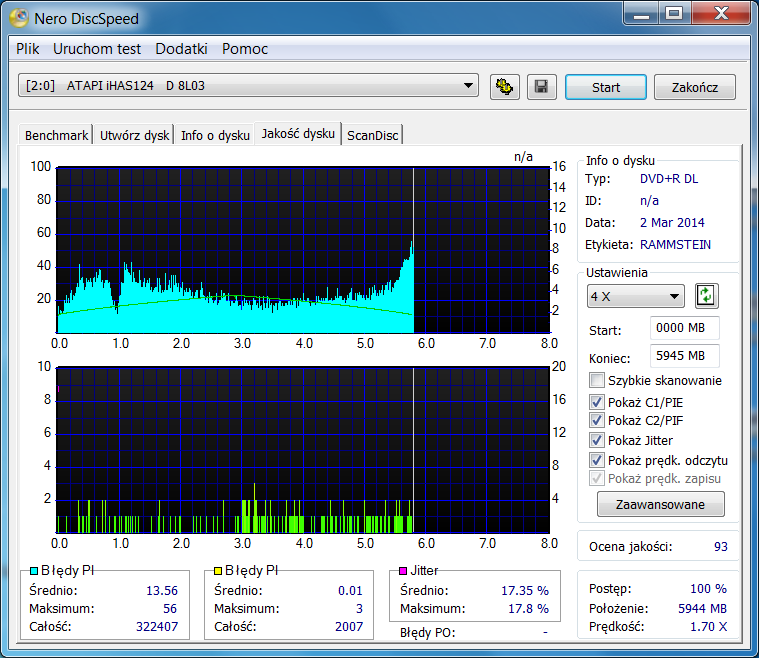Click the floppy disk save icon
This screenshot has height=658, width=759.
[x=541, y=87]
